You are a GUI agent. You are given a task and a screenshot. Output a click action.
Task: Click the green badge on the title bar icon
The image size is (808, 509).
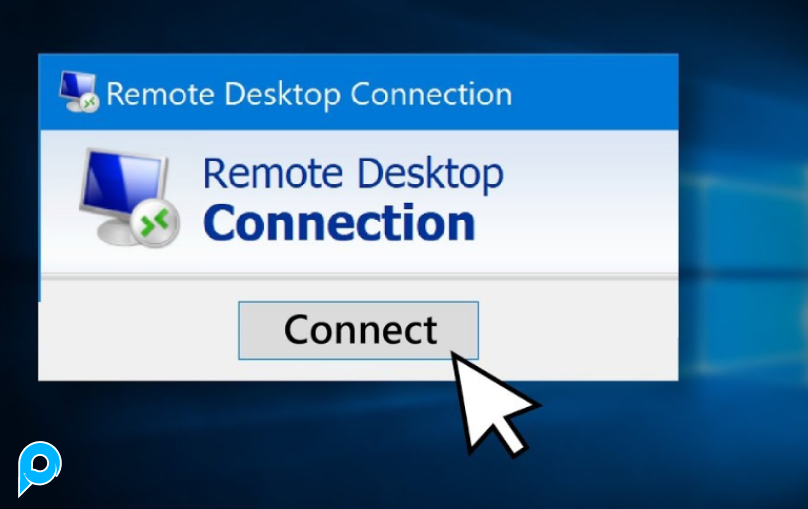pyautogui.click(x=90, y=104)
